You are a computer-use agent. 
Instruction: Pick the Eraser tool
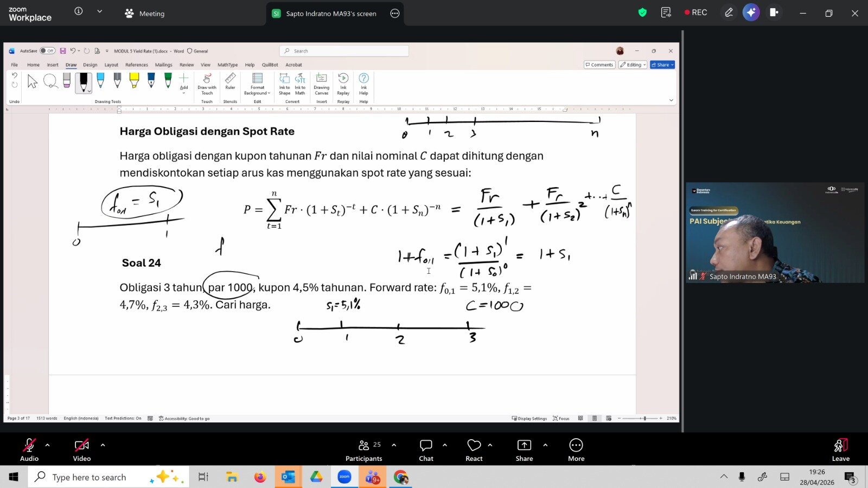tap(67, 81)
